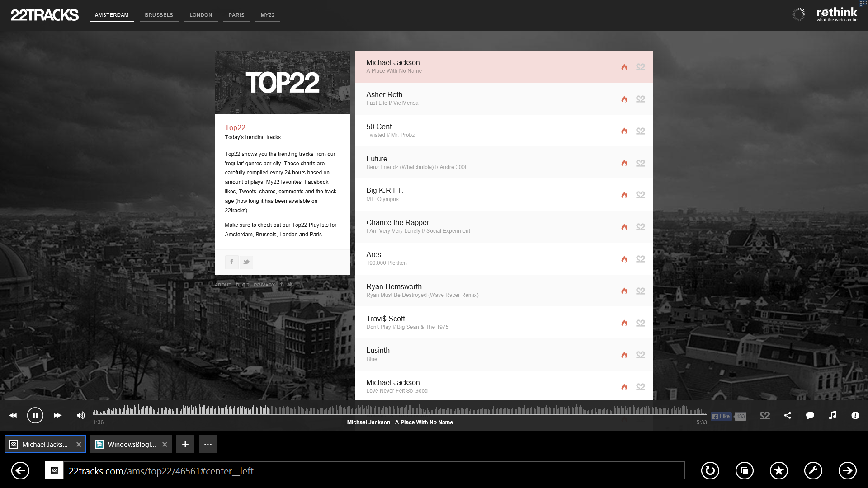Click the flame icon on Ares row
868x488 pixels.
(x=624, y=259)
